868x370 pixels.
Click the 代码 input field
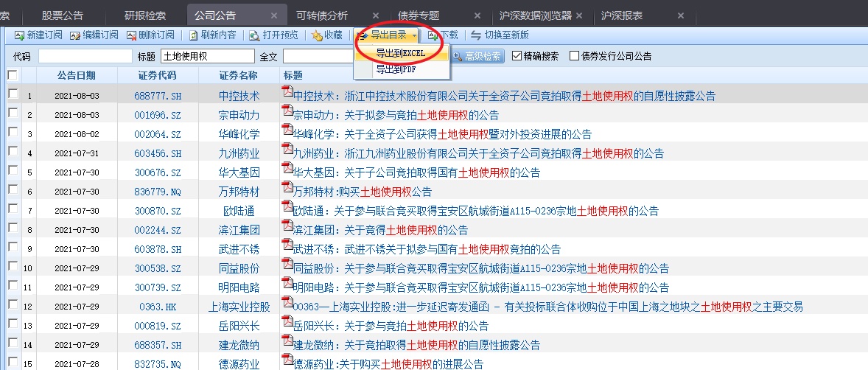(85, 56)
